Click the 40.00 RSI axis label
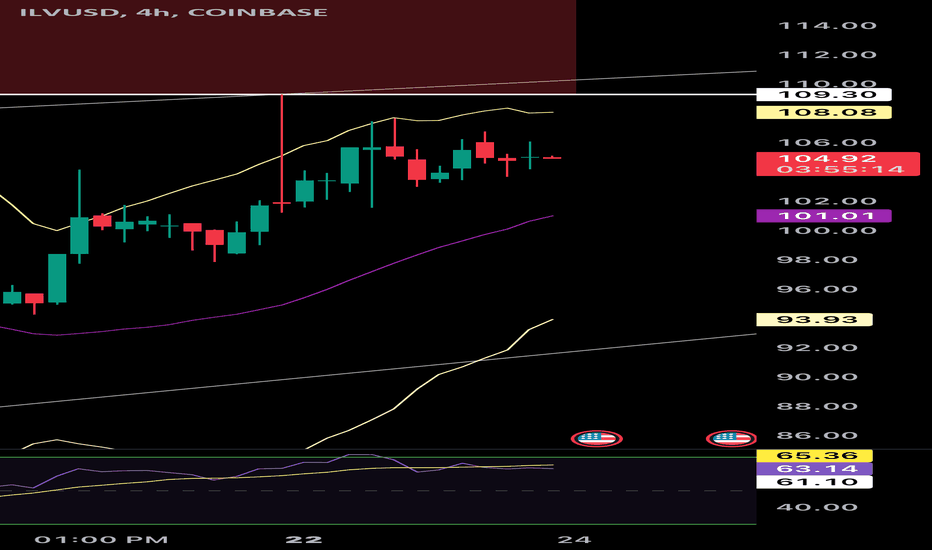Screen dimensions: 932x550 (817, 507)
